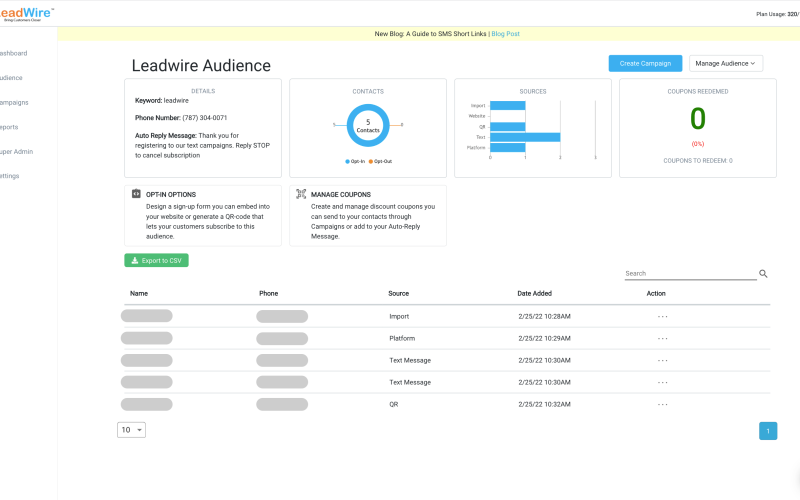Click the Manage Coupons QR icon
This screenshot has width=800, height=500.
[301, 194]
